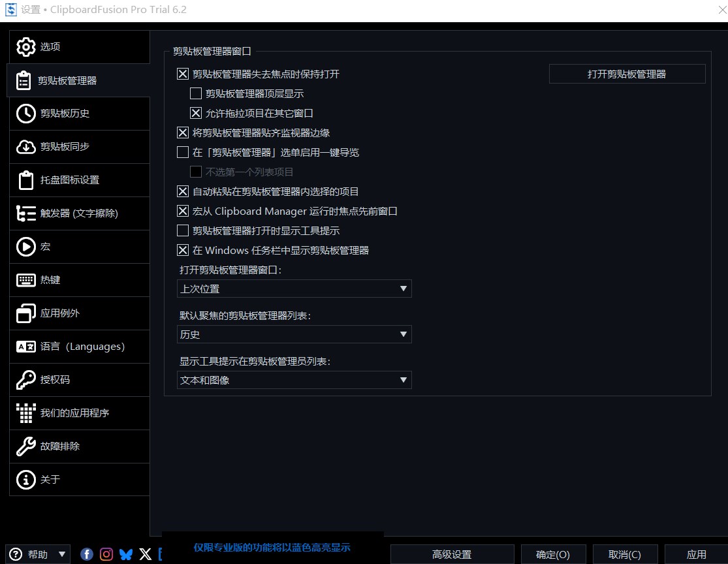
Task: Open the 文本和图像 tooltip display dropdown
Action: 294,380
